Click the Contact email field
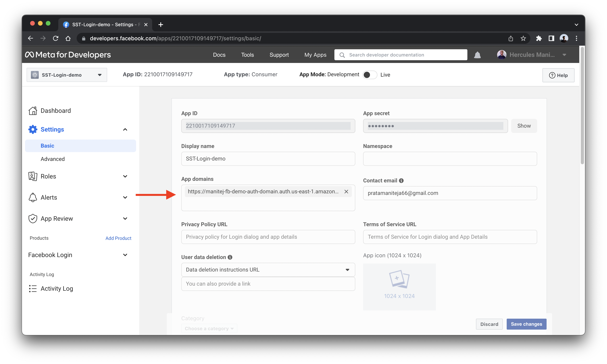The image size is (607, 364). [450, 193]
